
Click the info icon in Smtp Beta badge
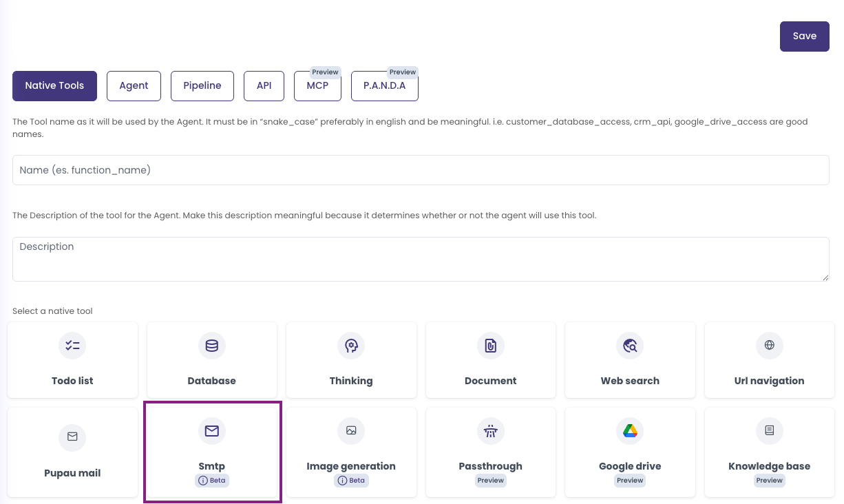[x=203, y=481]
